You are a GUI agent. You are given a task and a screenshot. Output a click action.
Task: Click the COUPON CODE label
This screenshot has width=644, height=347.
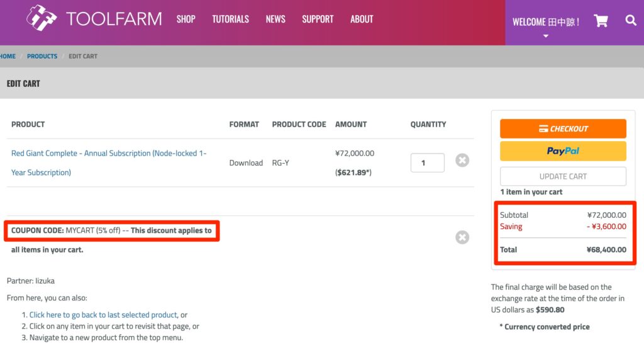click(37, 230)
